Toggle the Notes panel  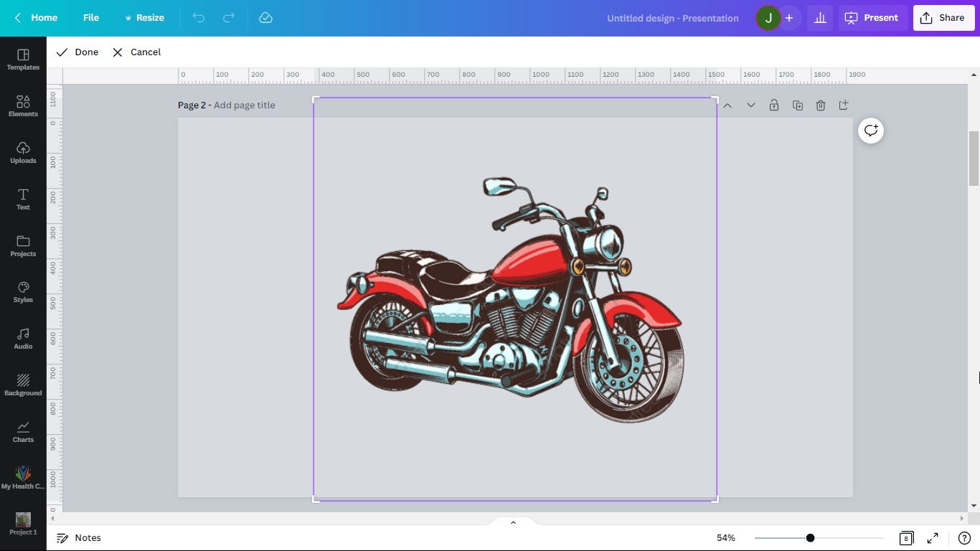point(79,537)
